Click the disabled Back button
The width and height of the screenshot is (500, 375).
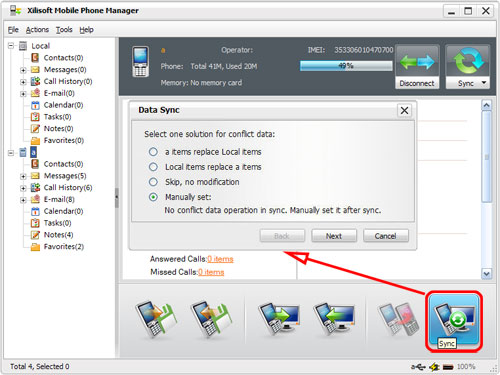point(282,236)
